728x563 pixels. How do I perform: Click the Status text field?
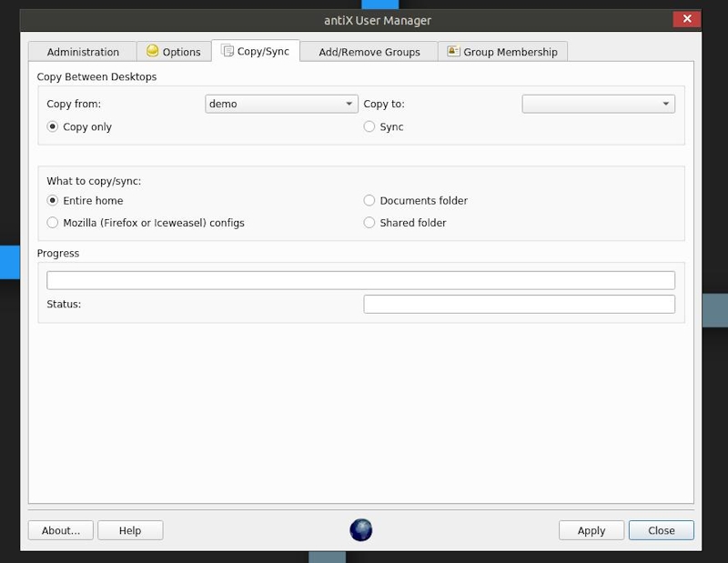coord(519,305)
